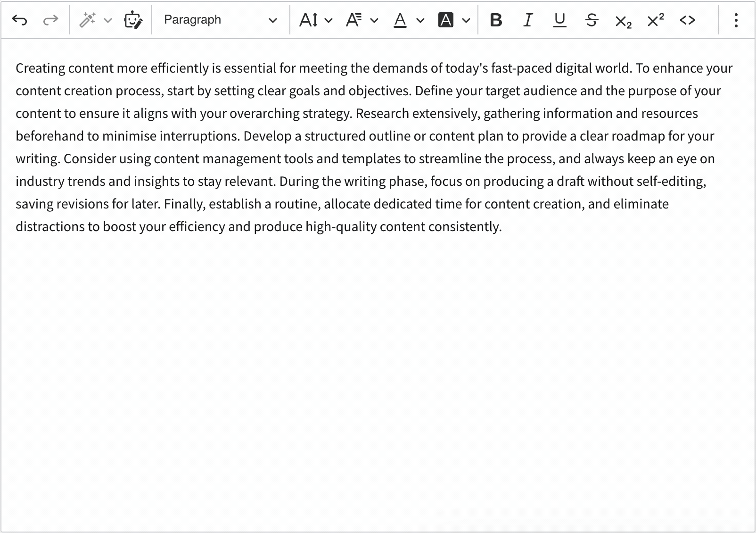Toggle italic formatting
This screenshot has width=756, height=533.
click(x=528, y=20)
